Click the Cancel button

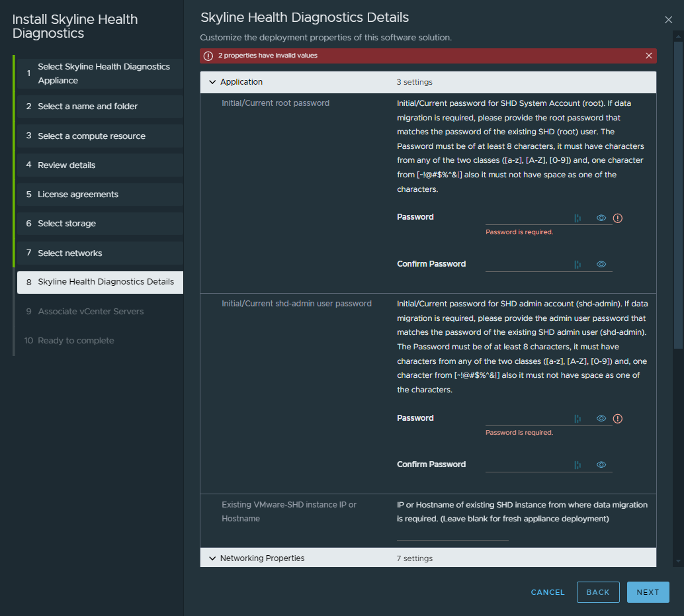click(x=548, y=592)
